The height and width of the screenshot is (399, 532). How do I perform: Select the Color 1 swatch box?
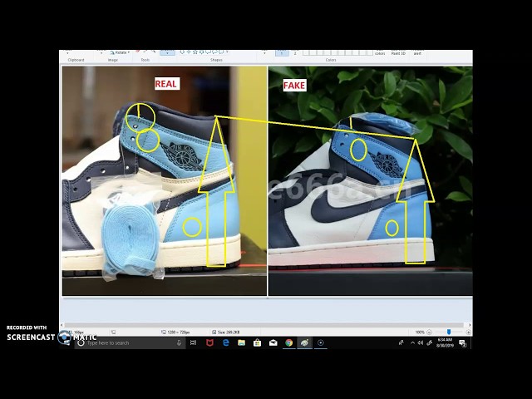pos(282,52)
